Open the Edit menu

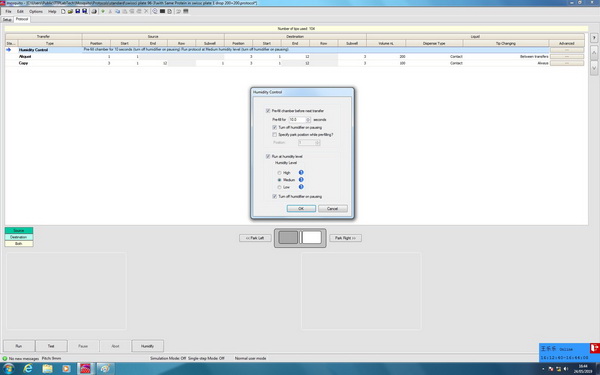20,11
